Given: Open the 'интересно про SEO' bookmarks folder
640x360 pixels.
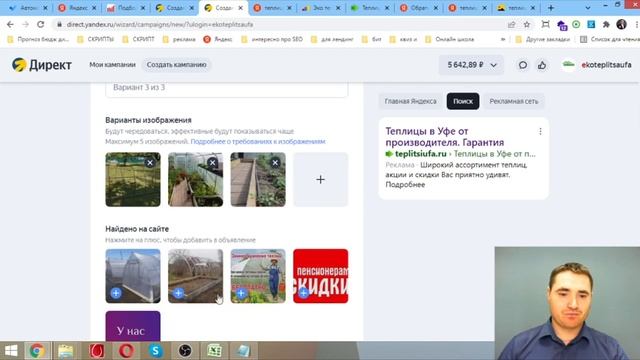Looking at the screenshot, I should point(272,39).
